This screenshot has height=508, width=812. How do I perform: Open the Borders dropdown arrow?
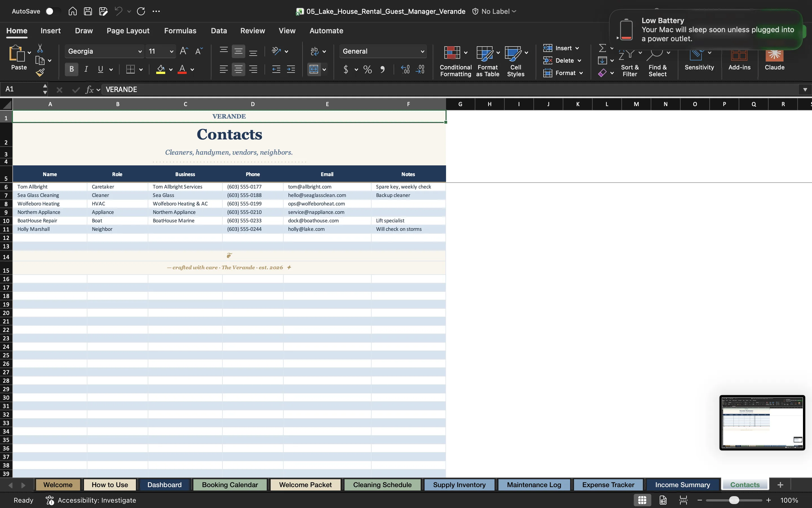pos(141,70)
